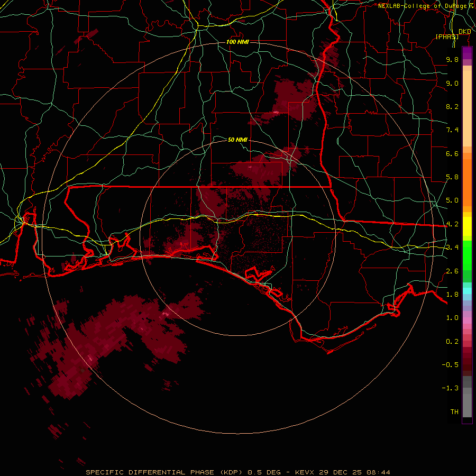The height and width of the screenshot is (476, 476).
Task: Click the TH label at scale bottom
Action: [x=454, y=412]
